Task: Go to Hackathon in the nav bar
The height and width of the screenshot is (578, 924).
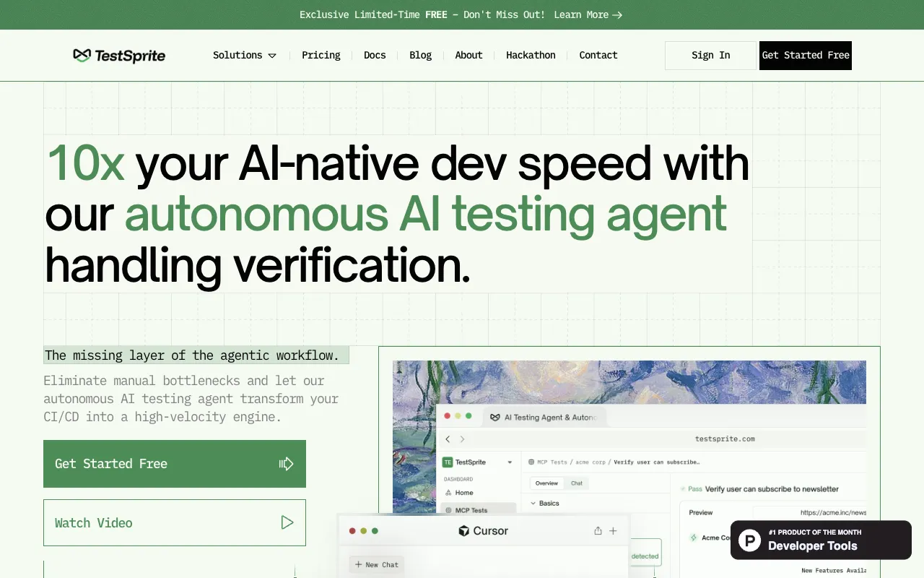Action: pyautogui.click(x=531, y=56)
